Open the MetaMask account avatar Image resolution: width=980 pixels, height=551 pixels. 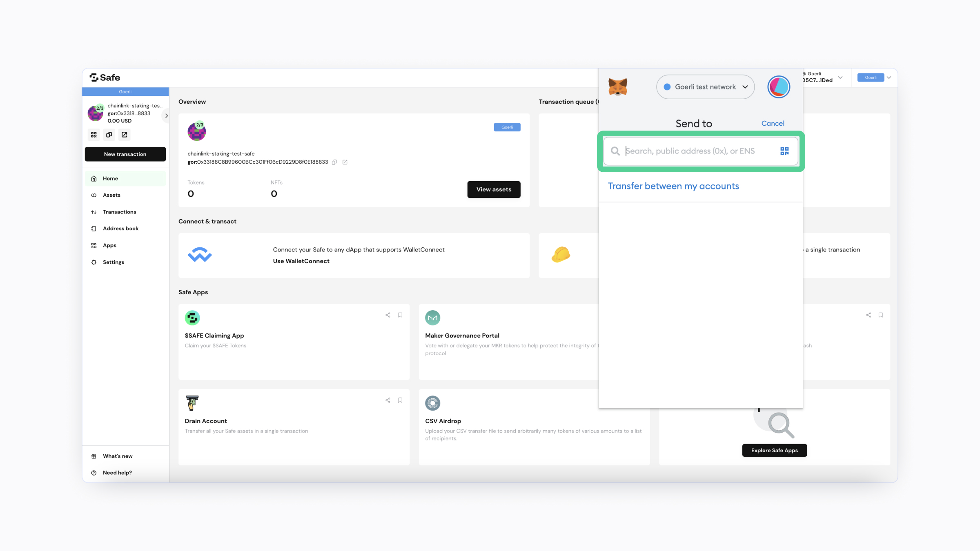779,87
